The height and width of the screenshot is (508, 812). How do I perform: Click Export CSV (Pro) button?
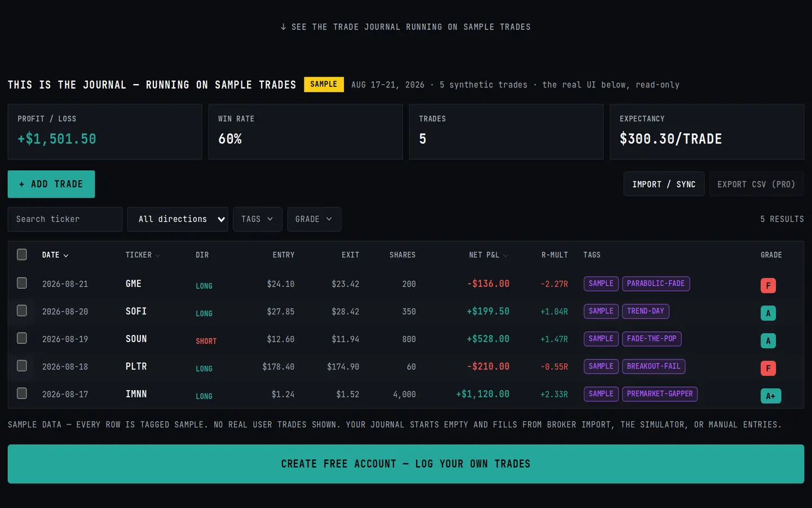[x=756, y=184]
